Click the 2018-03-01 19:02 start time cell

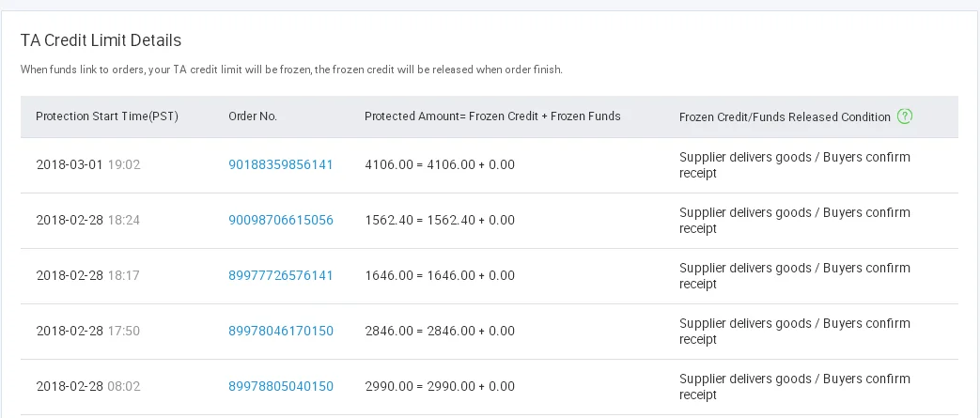[x=87, y=165]
